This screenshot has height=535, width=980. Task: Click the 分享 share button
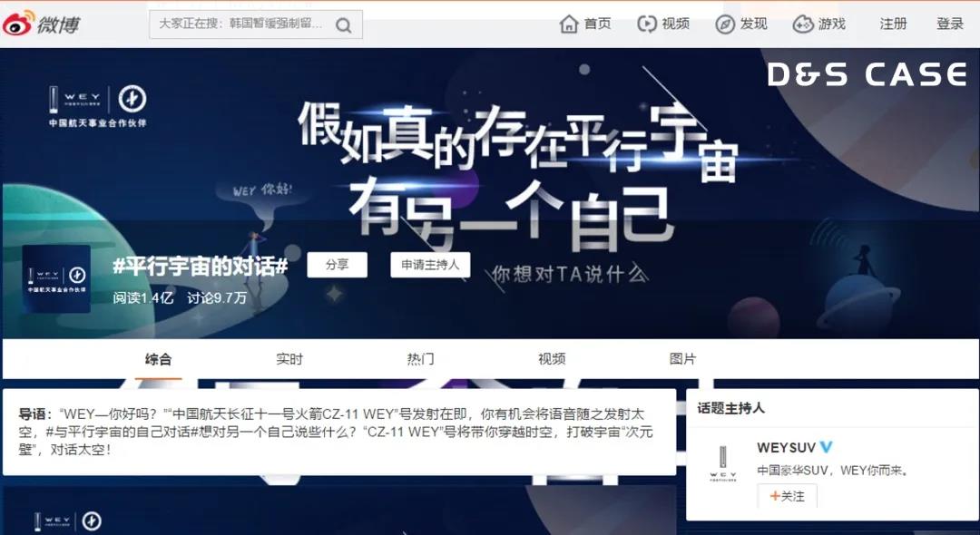tap(336, 266)
